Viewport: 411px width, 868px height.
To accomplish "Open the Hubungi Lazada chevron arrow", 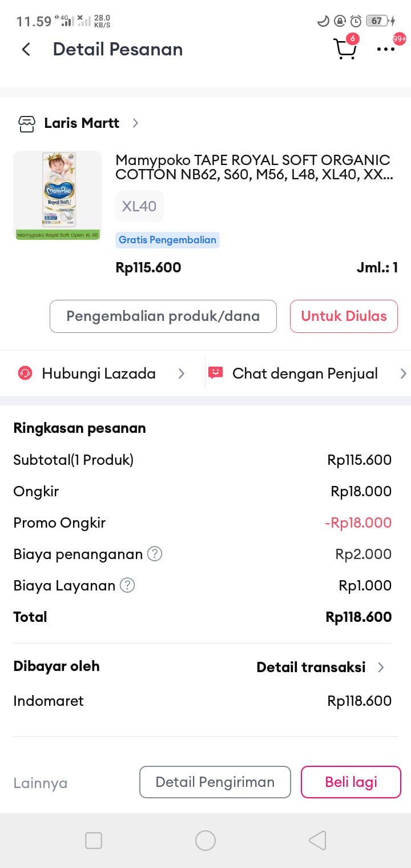I will pyautogui.click(x=181, y=373).
